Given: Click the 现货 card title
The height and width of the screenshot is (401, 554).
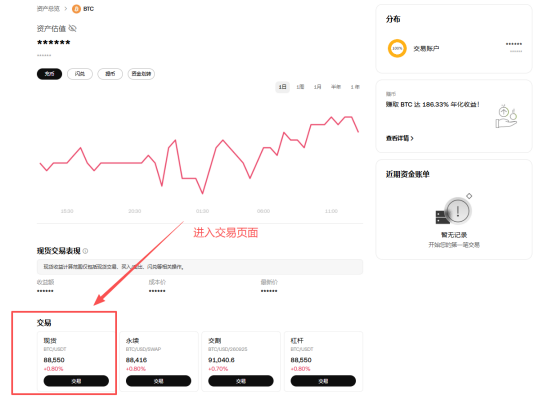Looking at the screenshot, I should click(50, 341).
